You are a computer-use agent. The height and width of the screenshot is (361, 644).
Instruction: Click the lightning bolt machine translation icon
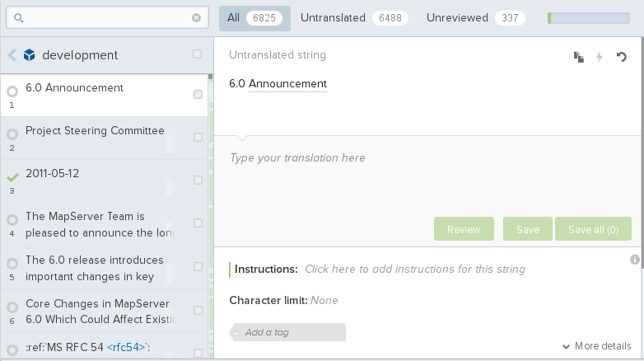(x=600, y=57)
